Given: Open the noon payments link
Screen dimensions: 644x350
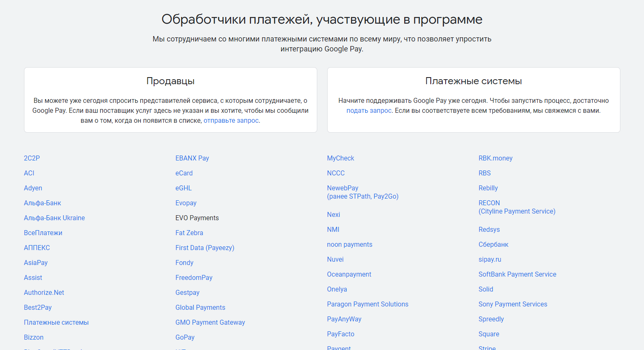Looking at the screenshot, I should (350, 245).
